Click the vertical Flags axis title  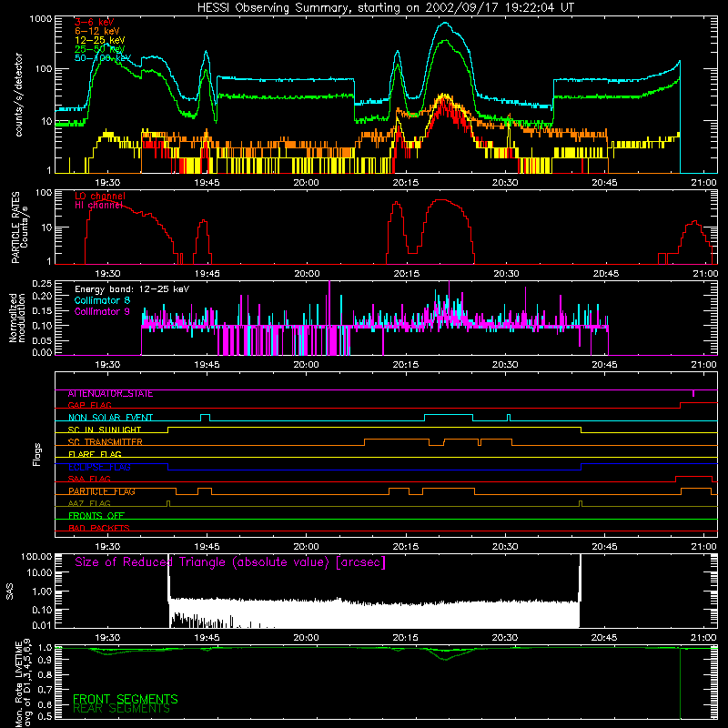tap(37, 454)
